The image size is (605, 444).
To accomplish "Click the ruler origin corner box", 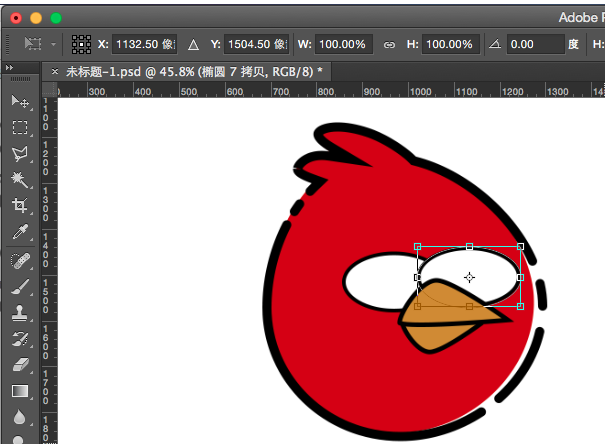I will click(49, 89).
